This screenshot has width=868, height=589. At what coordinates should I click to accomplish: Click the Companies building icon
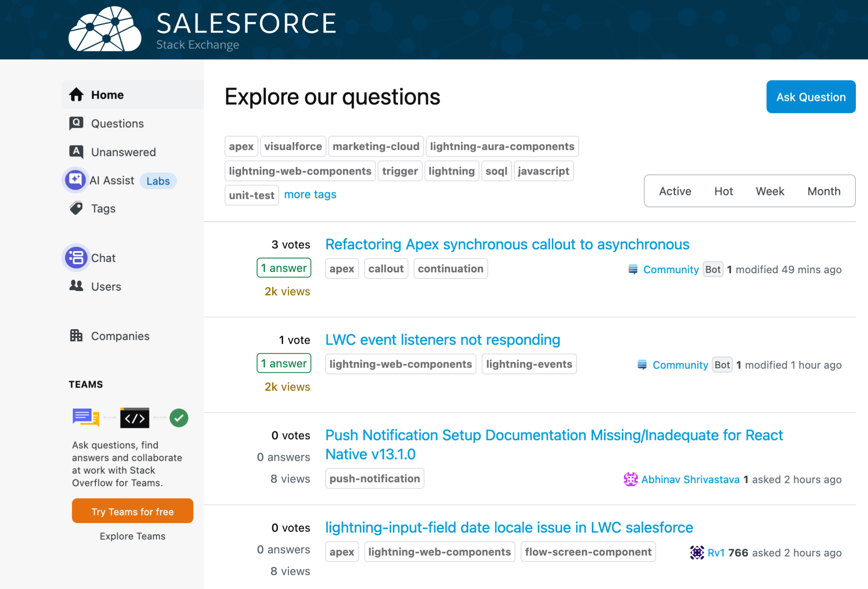(x=76, y=336)
